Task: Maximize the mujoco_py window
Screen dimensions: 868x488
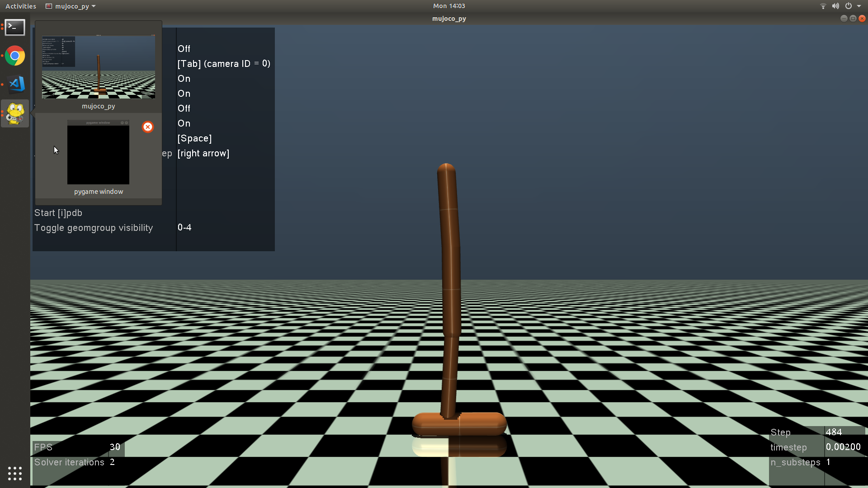Action: click(853, 19)
